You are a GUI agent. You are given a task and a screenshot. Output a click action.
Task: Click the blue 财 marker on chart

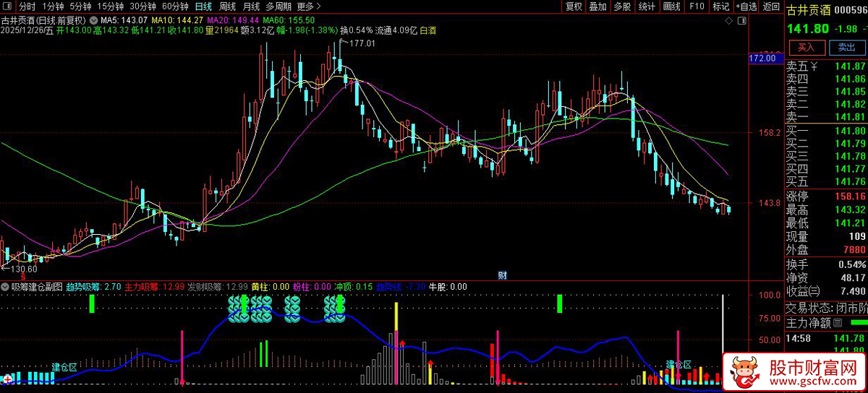point(502,275)
